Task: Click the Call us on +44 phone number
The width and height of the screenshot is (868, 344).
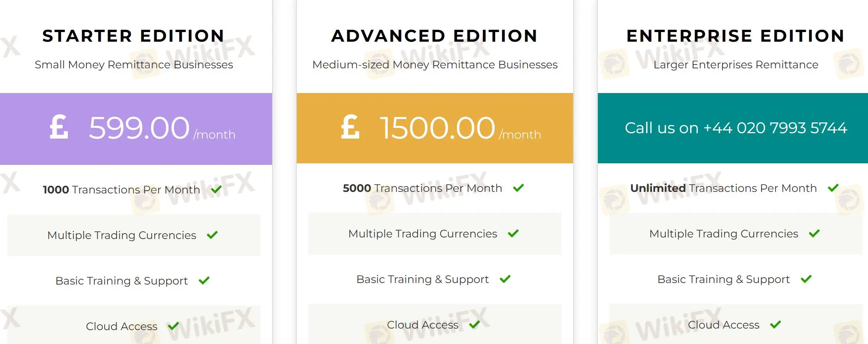Action: [x=736, y=128]
